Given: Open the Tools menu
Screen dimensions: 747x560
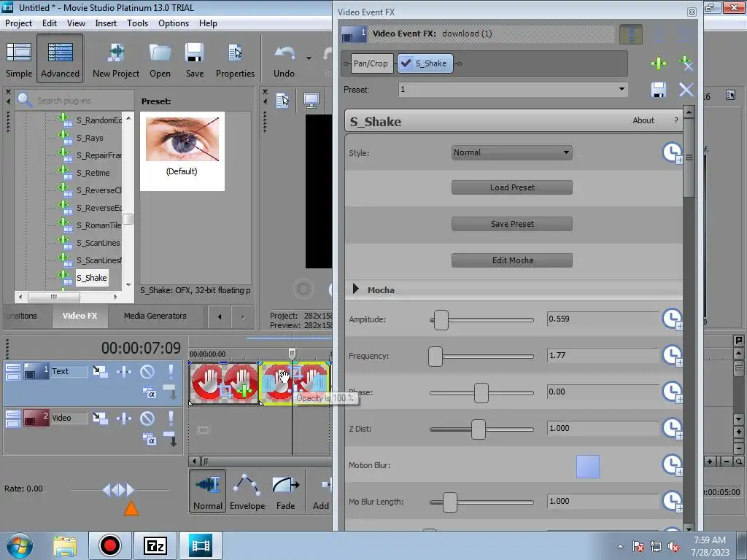Looking at the screenshot, I should coord(137,23).
